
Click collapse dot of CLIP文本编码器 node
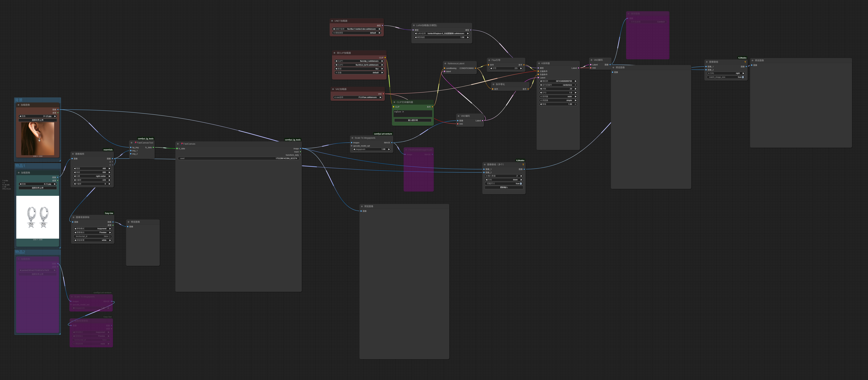point(394,102)
